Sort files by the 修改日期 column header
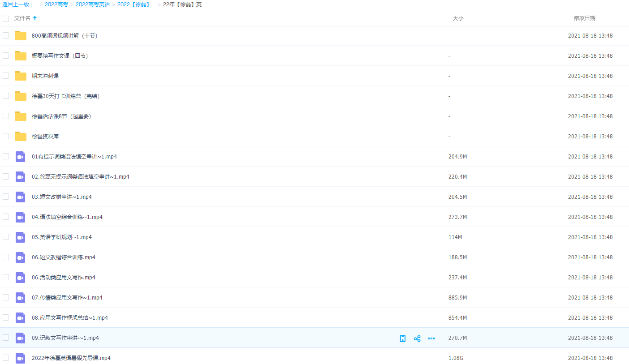 pyautogui.click(x=584, y=18)
